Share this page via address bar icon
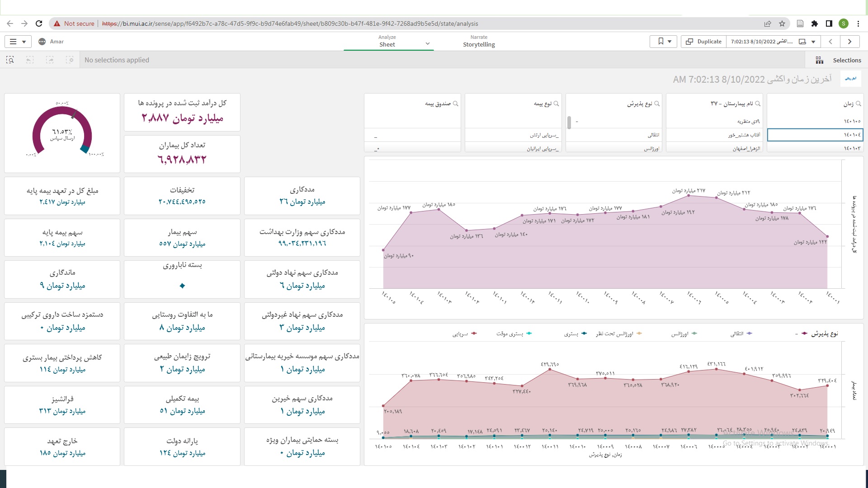 coord(768,23)
